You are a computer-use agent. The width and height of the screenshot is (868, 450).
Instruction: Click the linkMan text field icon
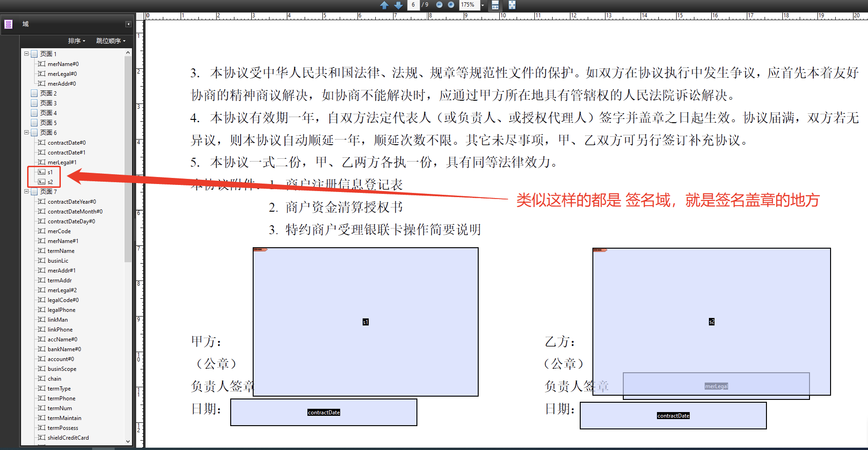[x=42, y=320]
